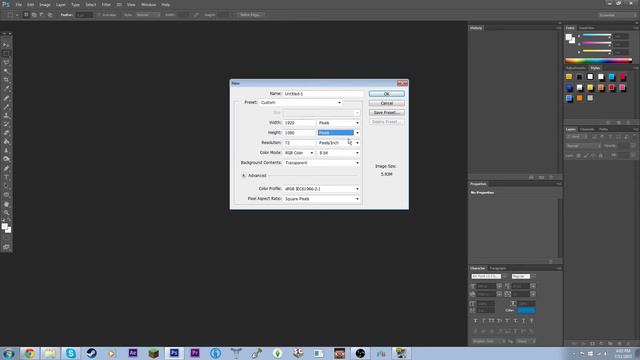Enable New Selection mode in options bar
Image resolution: width=640 pixels, height=360 pixels.
pos(26,15)
